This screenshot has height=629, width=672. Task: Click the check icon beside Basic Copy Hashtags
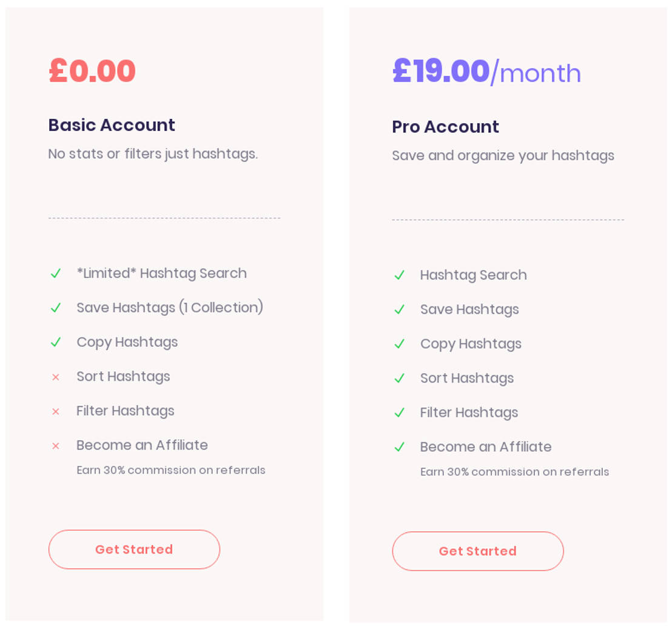[x=56, y=342]
